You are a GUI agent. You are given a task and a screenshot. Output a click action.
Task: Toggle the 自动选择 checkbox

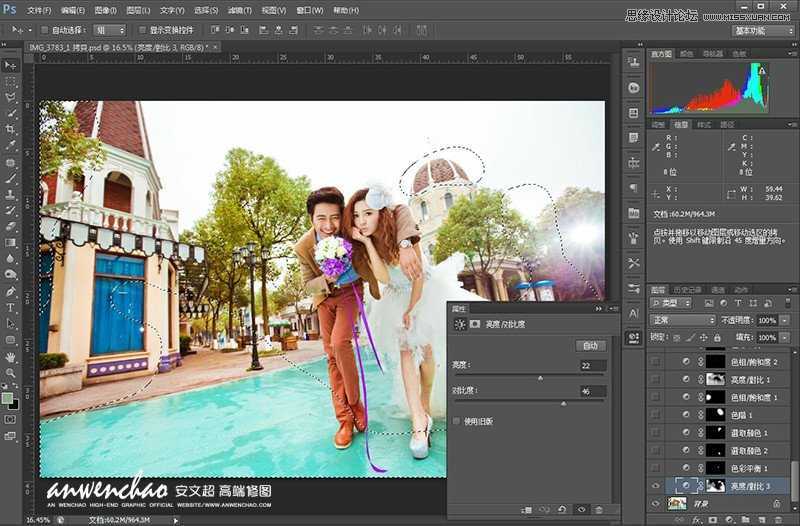coord(45,30)
